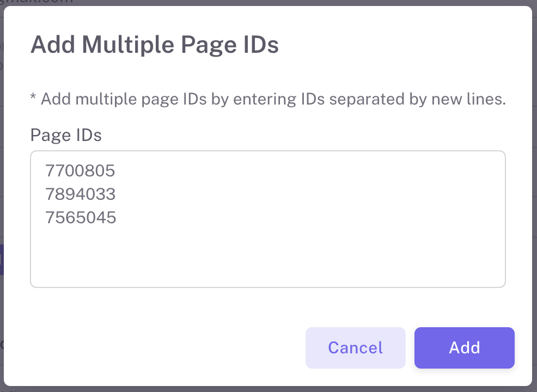Click the empty right side of the 7894033 line
Image resolution: width=537 pixels, height=392 pixels.
pos(327,194)
